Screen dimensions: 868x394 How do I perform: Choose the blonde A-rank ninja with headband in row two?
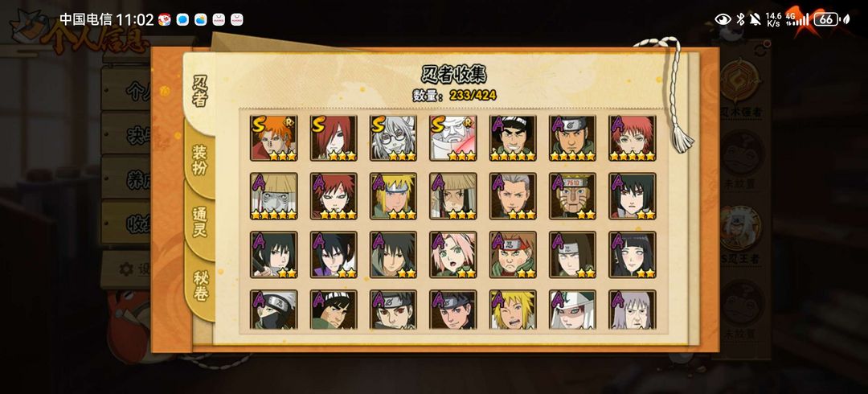393,196
